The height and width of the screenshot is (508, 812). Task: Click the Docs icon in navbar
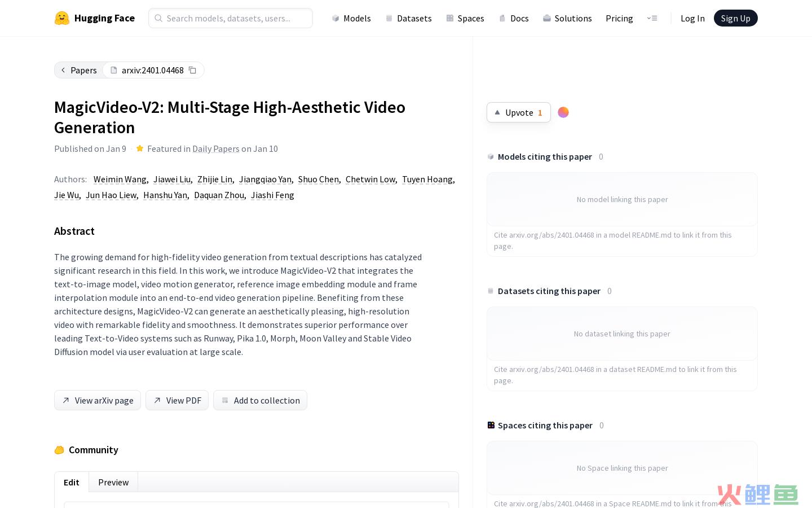[x=502, y=18]
